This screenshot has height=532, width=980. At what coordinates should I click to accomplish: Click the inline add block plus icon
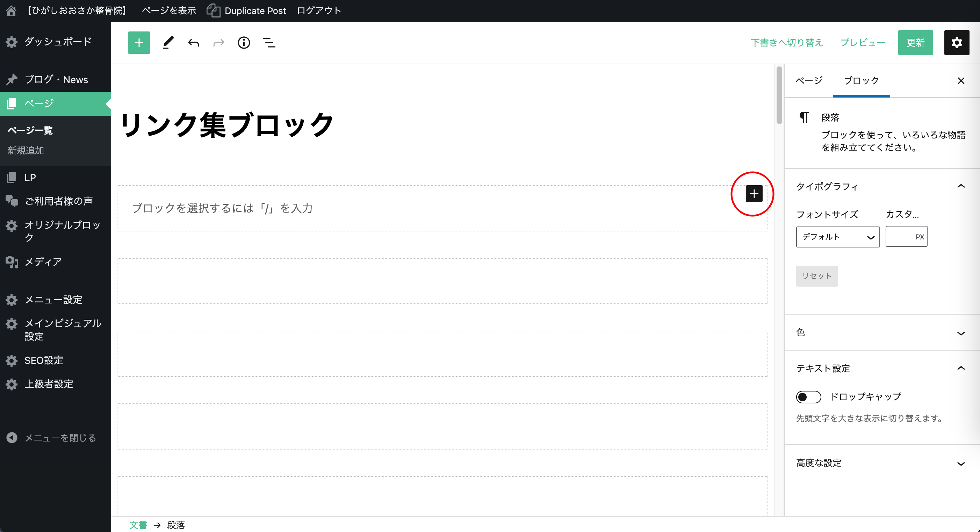(x=754, y=194)
